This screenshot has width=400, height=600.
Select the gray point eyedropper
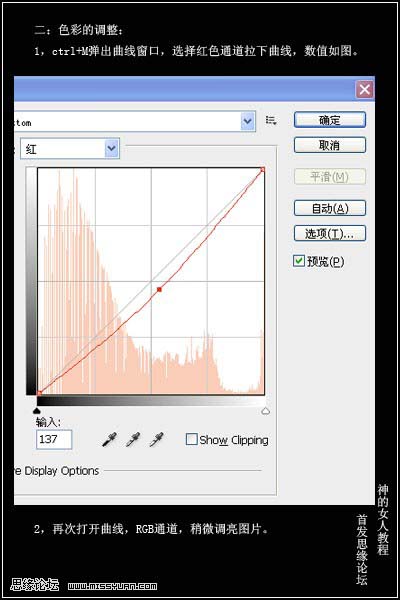[x=133, y=439]
